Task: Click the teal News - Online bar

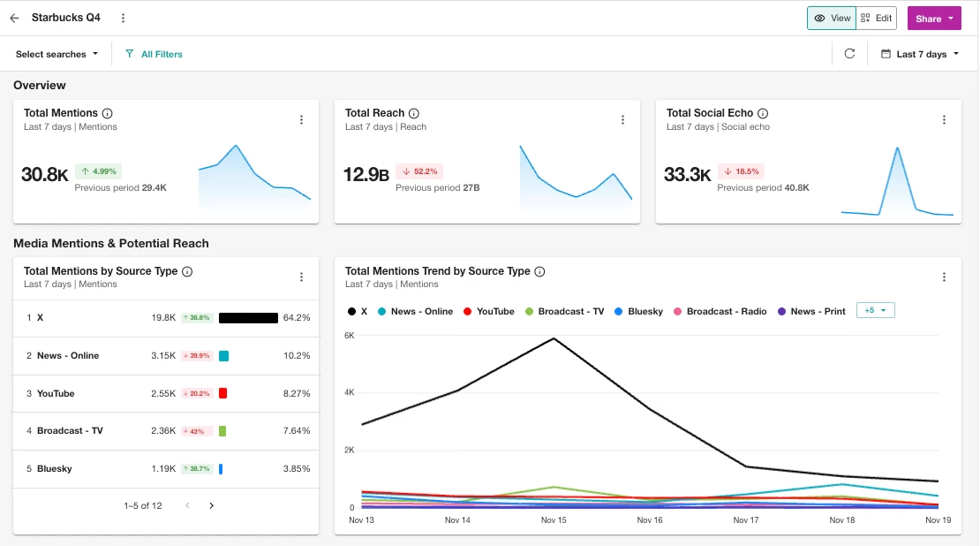Action: (223, 356)
